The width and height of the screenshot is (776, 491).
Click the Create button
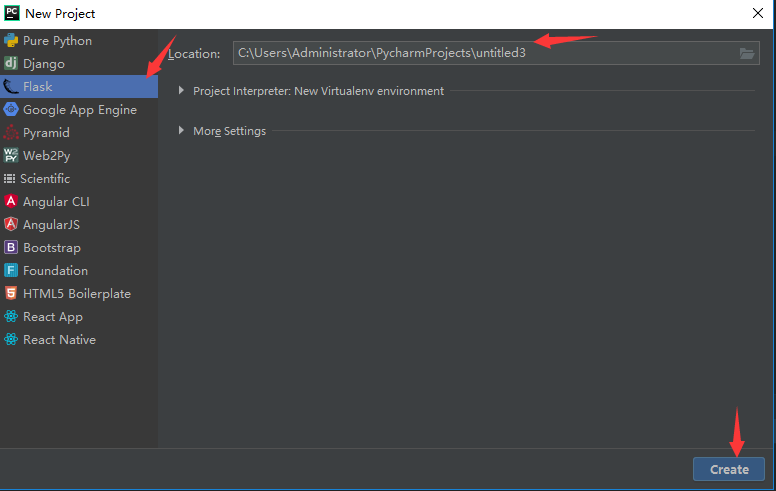pos(729,469)
